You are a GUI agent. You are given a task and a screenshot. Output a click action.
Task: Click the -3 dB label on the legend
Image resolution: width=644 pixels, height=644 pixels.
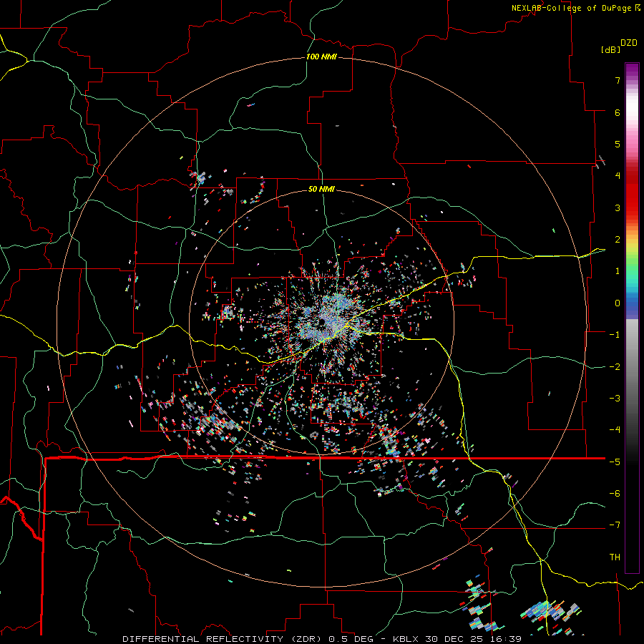click(x=615, y=399)
